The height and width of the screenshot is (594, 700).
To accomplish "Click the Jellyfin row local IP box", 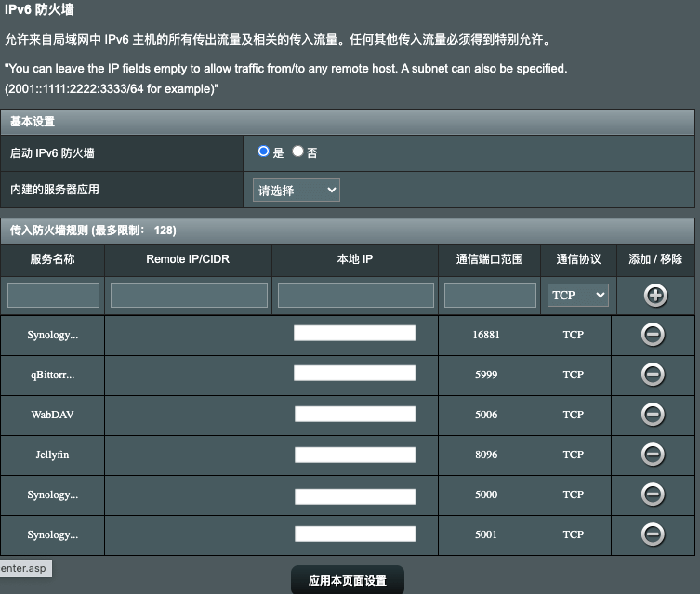I will pyautogui.click(x=354, y=455).
